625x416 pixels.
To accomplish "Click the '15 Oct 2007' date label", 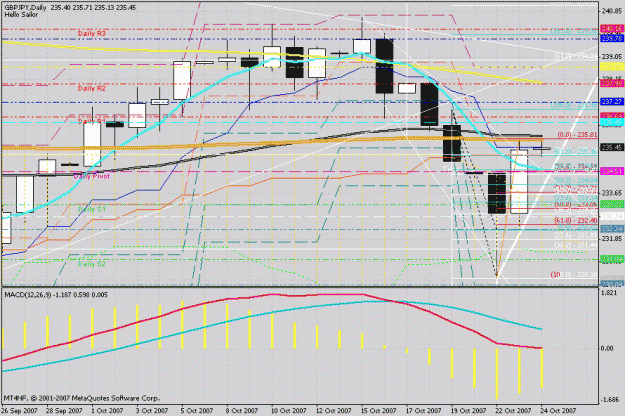I will pos(379,410).
